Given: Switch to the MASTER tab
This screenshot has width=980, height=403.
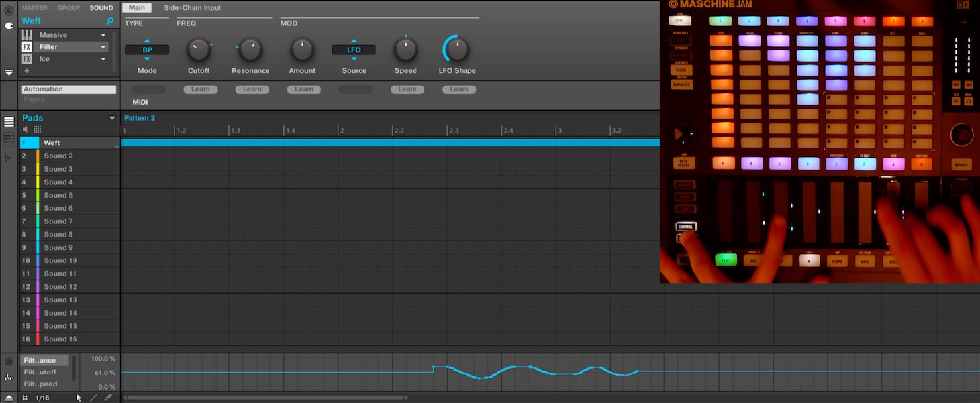Looking at the screenshot, I should click(x=34, y=8).
